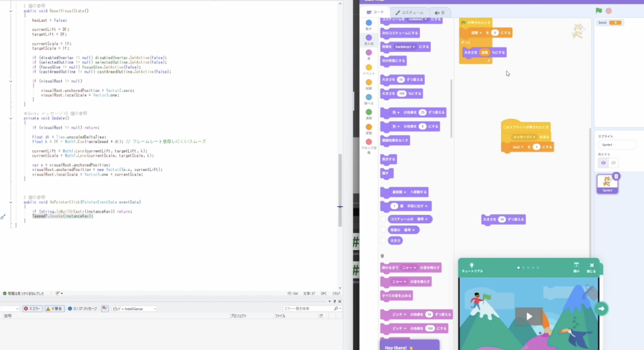644x350 pixels.
Task: Toggle the 0 Warnings filter button
Action: point(54,309)
